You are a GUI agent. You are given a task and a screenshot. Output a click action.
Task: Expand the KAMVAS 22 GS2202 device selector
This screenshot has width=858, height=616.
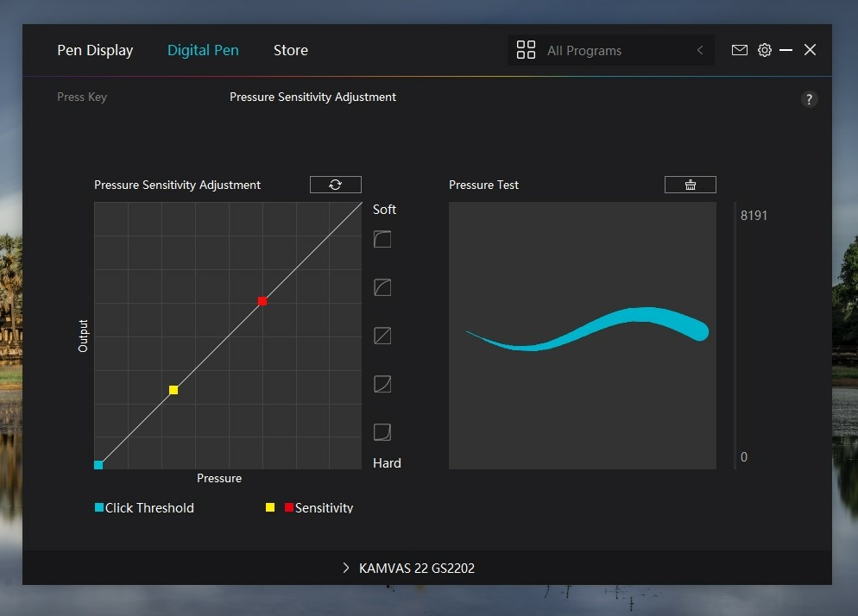point(346,568)
